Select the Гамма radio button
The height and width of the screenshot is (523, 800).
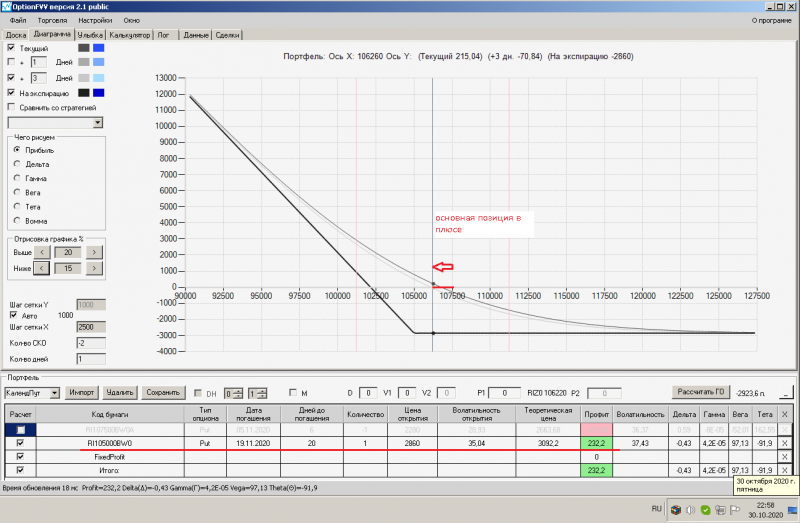[x=17, y=178]
